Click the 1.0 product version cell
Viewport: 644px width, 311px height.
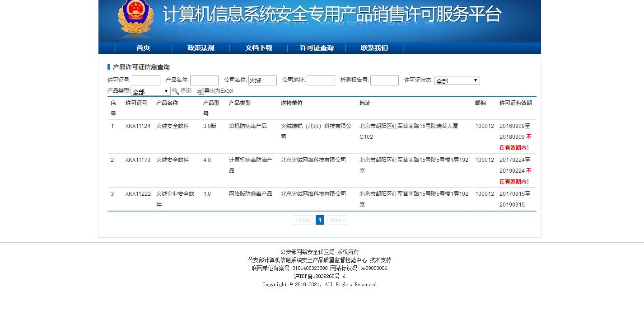[x=207, y=194]
